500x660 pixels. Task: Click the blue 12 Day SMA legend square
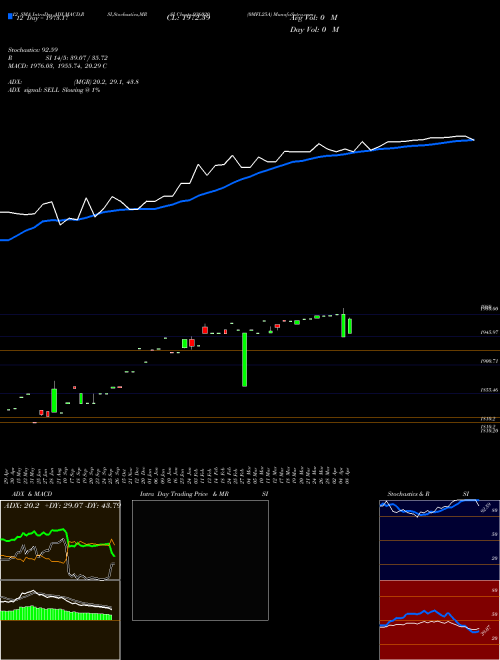click(x=11, y=17)
